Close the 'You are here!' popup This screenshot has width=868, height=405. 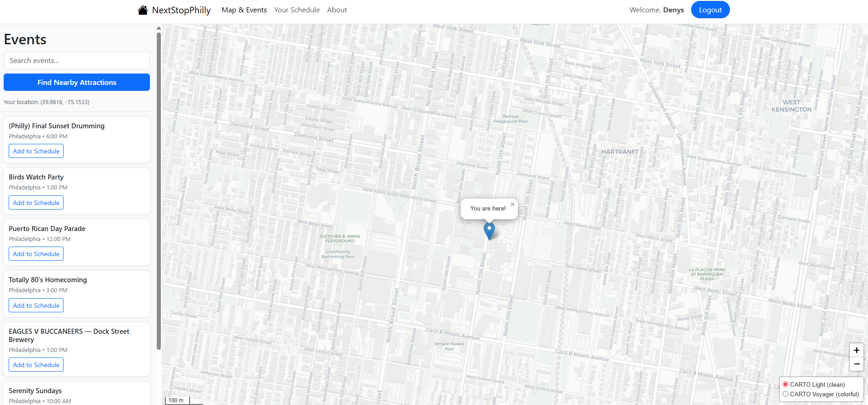click(512, 205)
